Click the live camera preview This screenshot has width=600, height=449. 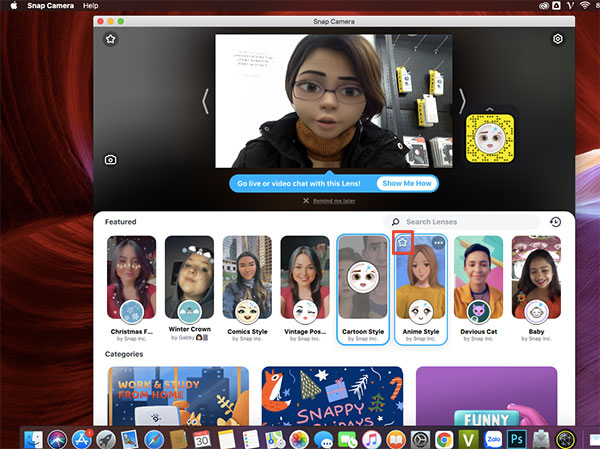[334, 101]
